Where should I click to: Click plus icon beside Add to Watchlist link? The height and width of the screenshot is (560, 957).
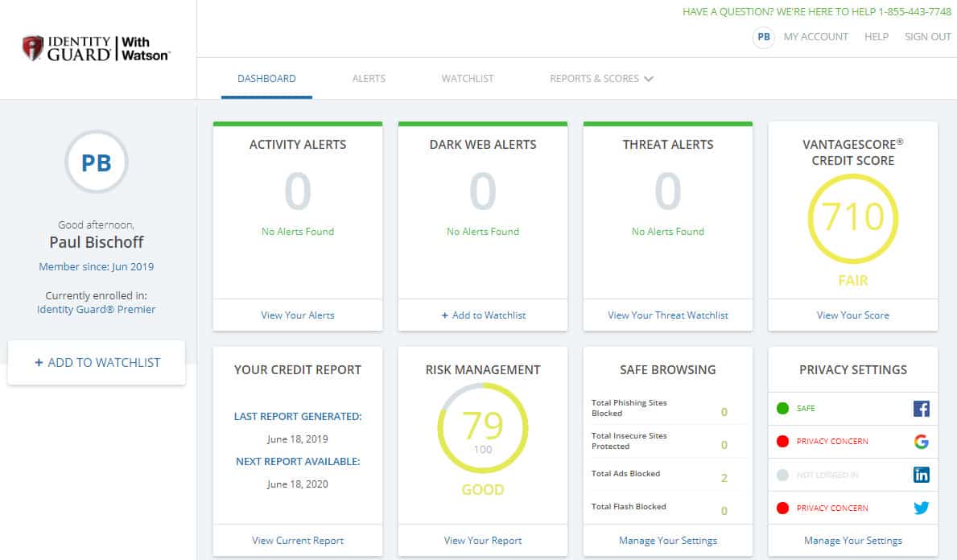[x=445, y=315]
